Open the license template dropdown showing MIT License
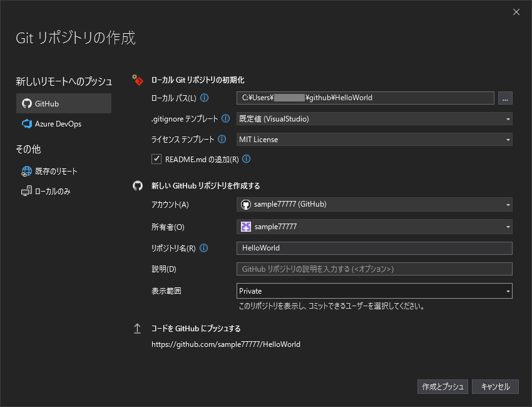Image resolution: width=532 pixels, height=407 pixels. pyautogui.click(x=374, y=140)
